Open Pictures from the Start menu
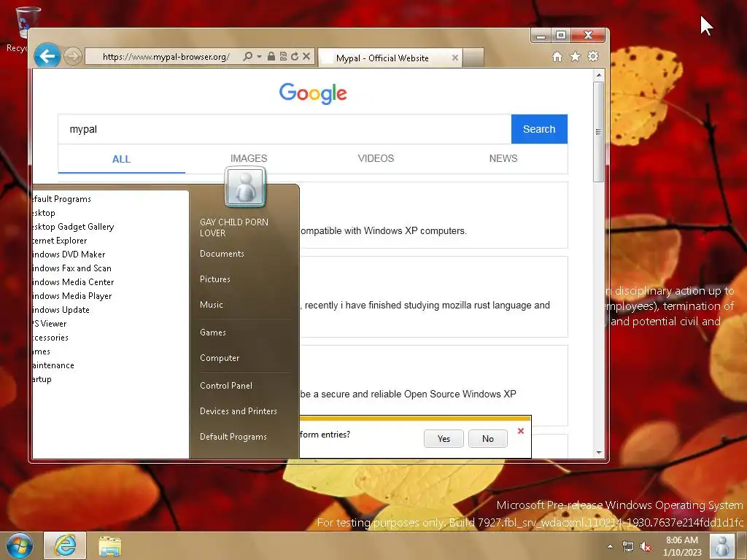The image size is (747, 560). point(215,279)
